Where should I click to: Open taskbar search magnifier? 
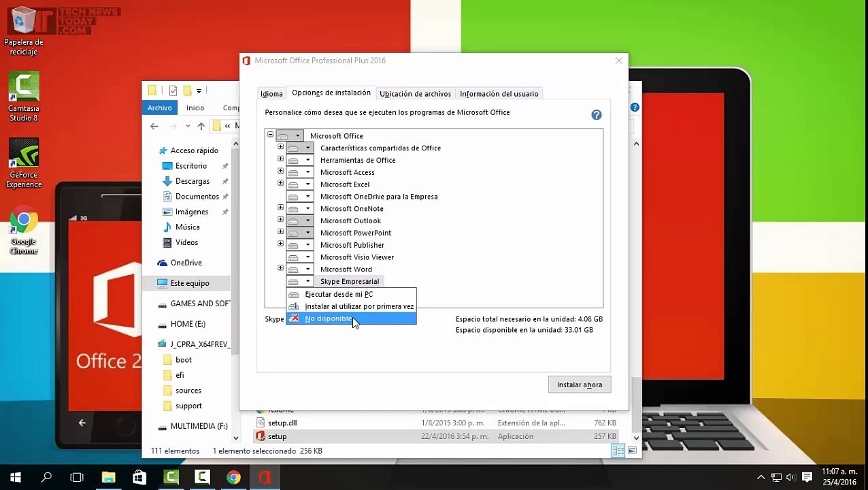46,477
